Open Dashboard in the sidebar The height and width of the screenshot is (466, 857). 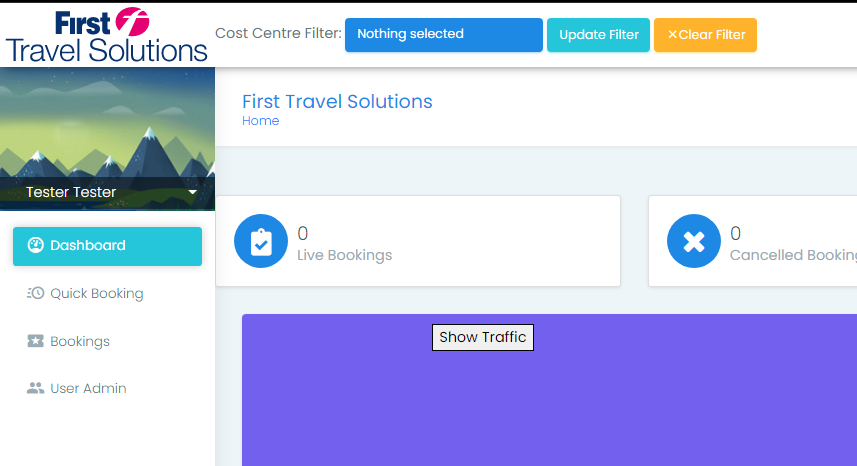click(108, 246)
